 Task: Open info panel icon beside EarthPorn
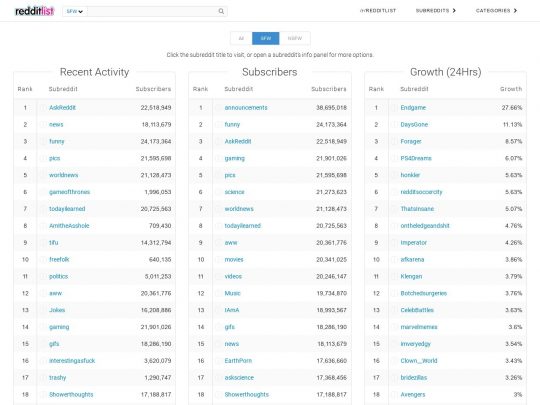pos(218,361)
